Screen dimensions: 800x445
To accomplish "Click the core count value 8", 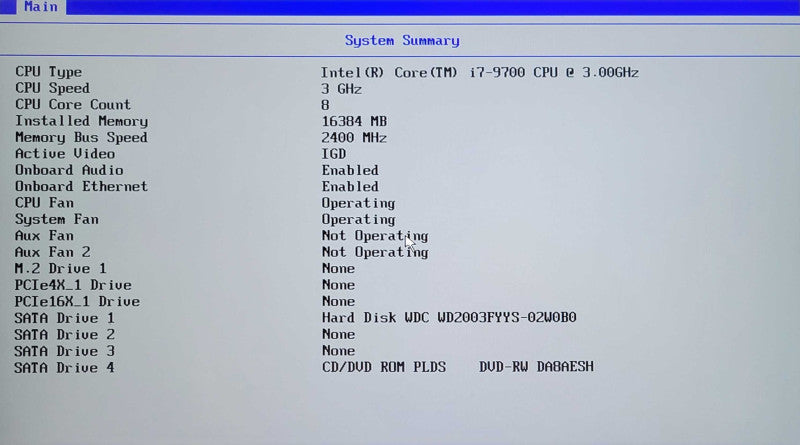I will pyautogui.click(x=326, y=105).
